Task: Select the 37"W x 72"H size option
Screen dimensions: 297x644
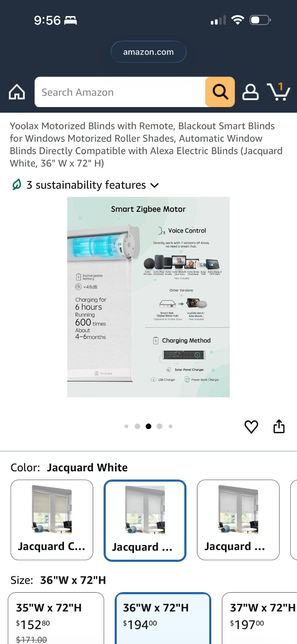Action: coord(260,618)
